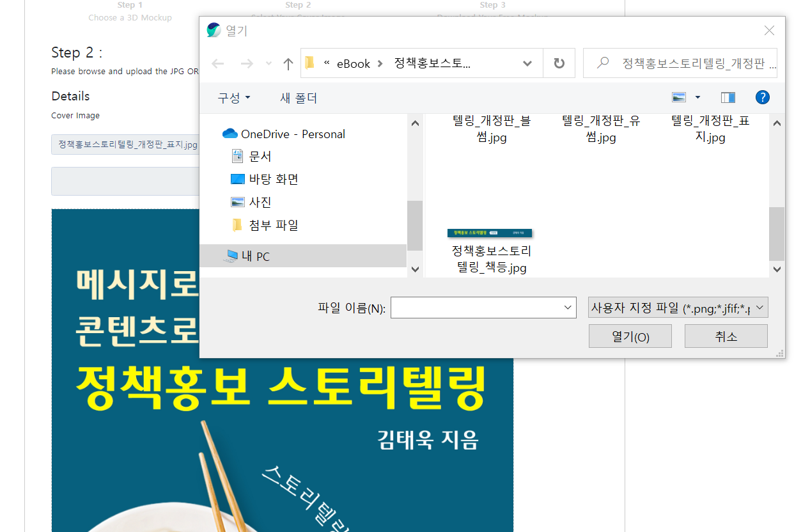Change the thumbnail view layout

pos(680,97)
